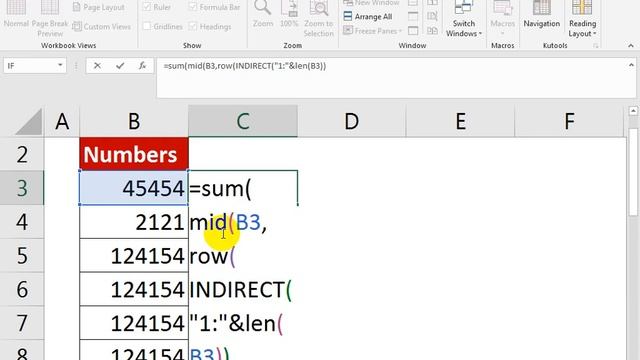Confirm formula with checkmark button

point(120,66)
